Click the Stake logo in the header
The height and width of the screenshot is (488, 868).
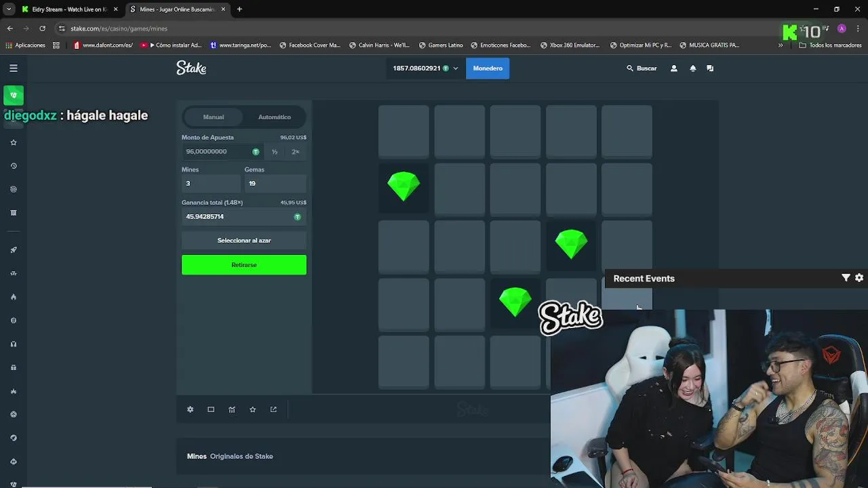191,68
